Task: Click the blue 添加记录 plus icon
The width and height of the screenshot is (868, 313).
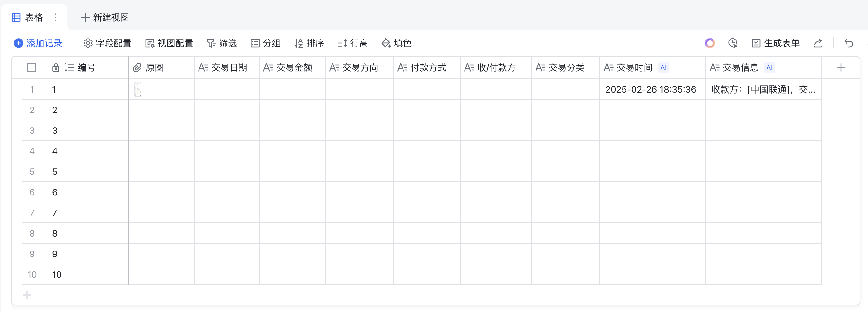Action: tap(19, 43)
